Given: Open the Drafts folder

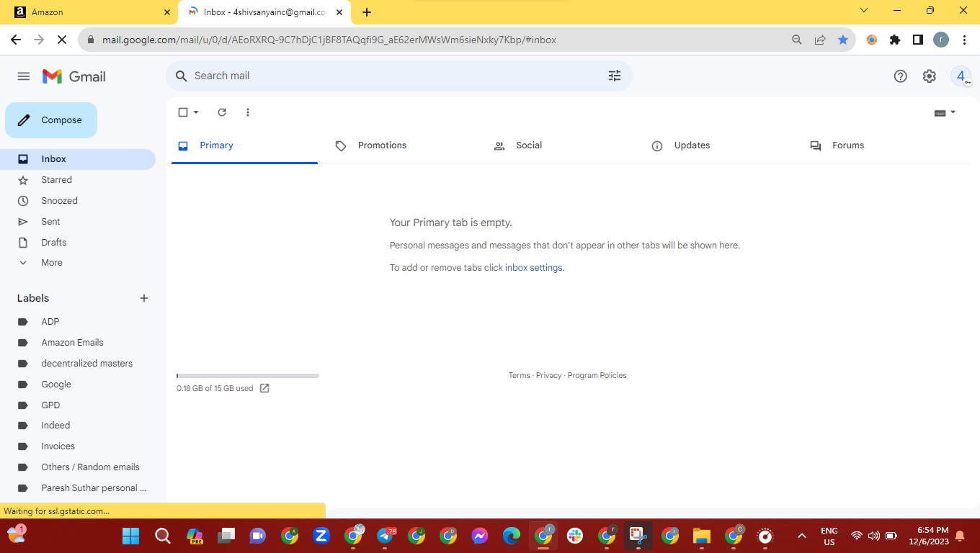Looking at the screenshot, I should point(78,243).
